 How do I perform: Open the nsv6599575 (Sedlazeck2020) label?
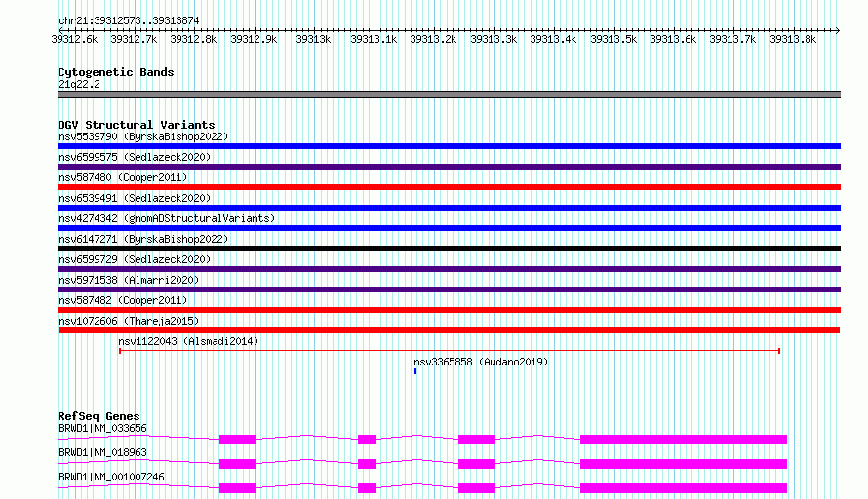[x=135, y=157]
